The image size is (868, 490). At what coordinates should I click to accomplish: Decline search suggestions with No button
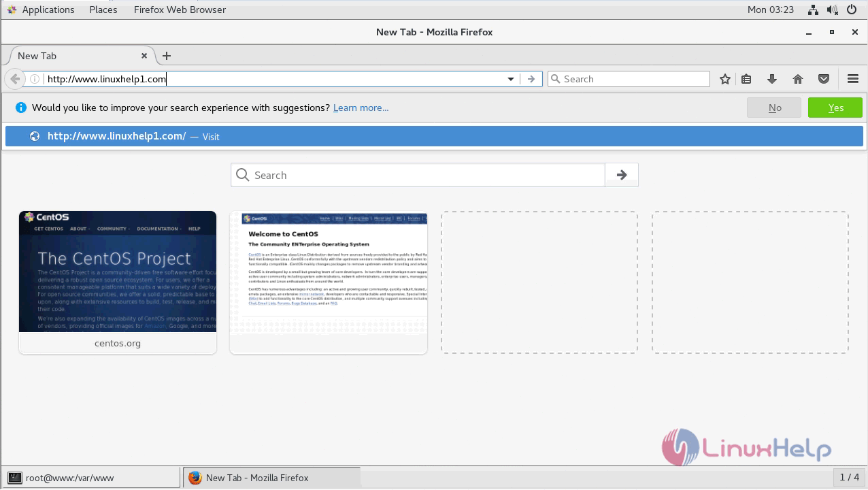coord(774,108)
